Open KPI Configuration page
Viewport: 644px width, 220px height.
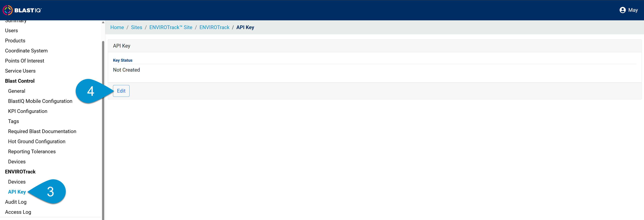coord(28,111)
